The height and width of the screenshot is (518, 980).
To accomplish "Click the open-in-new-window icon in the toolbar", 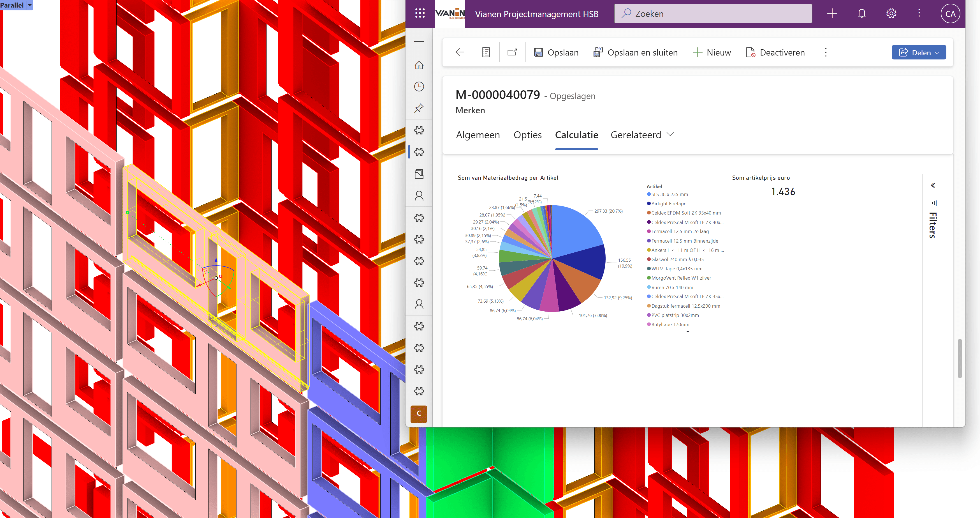I will (x=512, y=52).
